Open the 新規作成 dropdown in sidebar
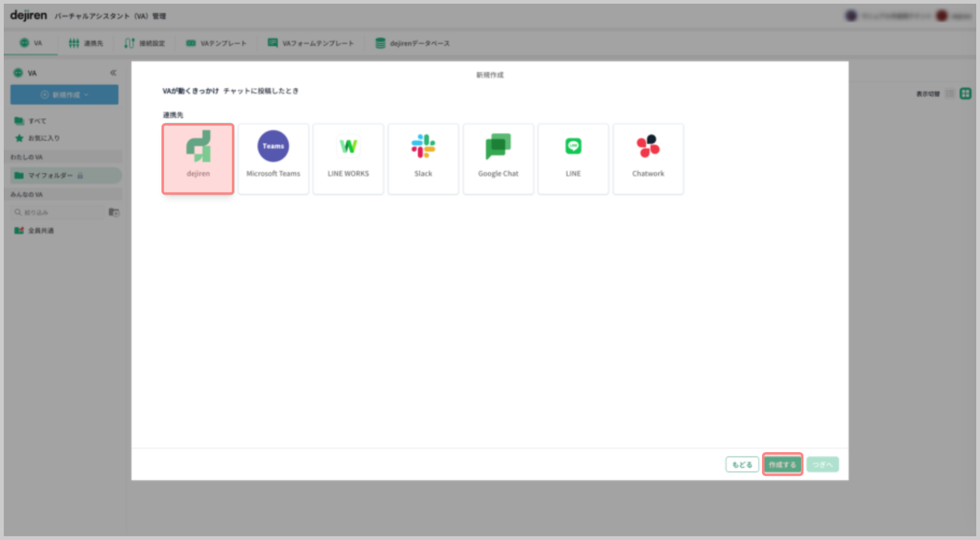Image resolution: width=980 pixels, height=540 pixels. [64, 95]
